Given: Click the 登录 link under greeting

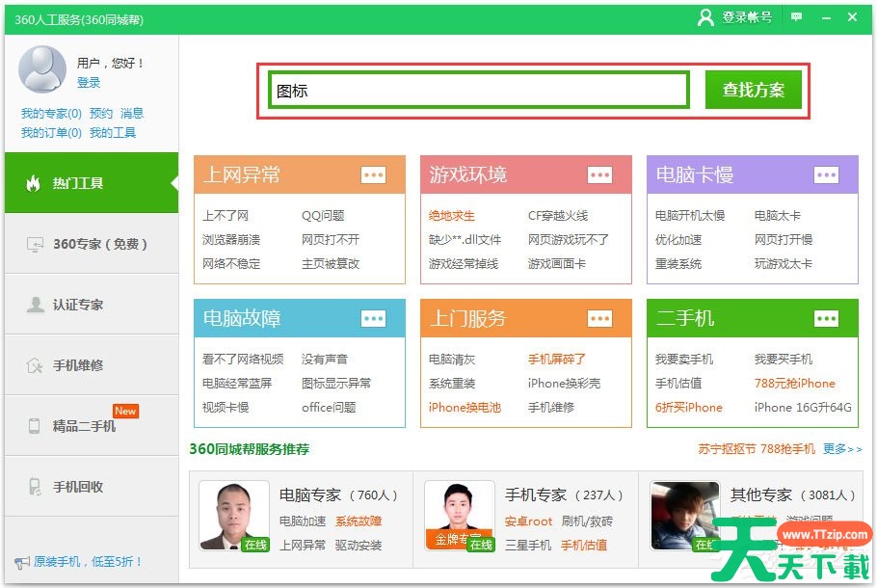Looking at the screenshot, I should (x=89, y=83).
